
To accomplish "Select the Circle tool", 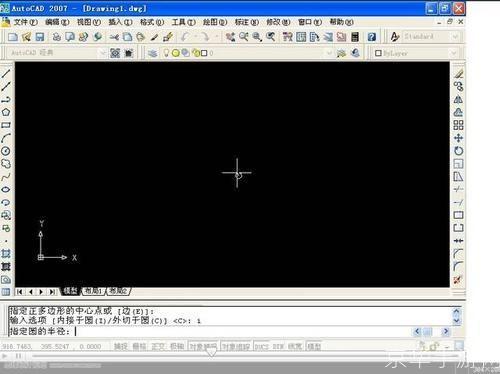I will click(6, 151).
